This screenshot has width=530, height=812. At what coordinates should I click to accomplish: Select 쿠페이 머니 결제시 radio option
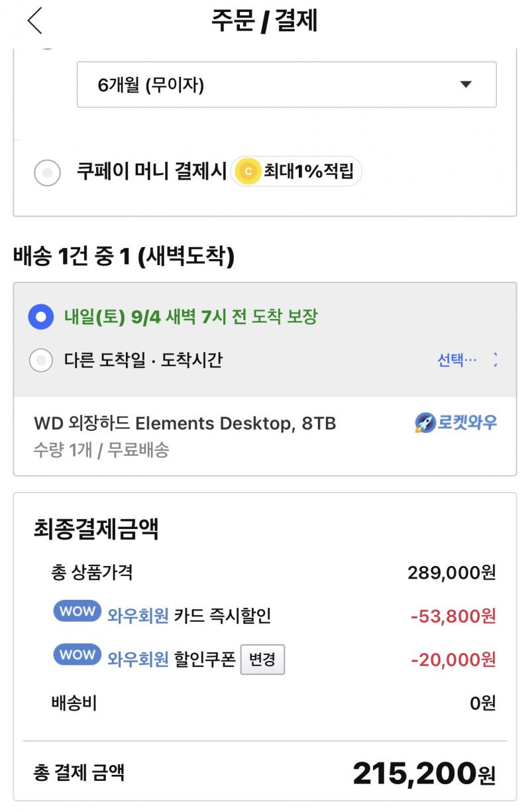pyautogui.click(x=47, y=173)
